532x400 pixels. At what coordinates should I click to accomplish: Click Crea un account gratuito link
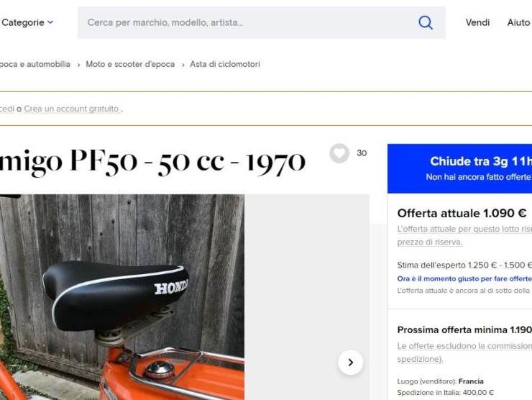coord(72,109)
